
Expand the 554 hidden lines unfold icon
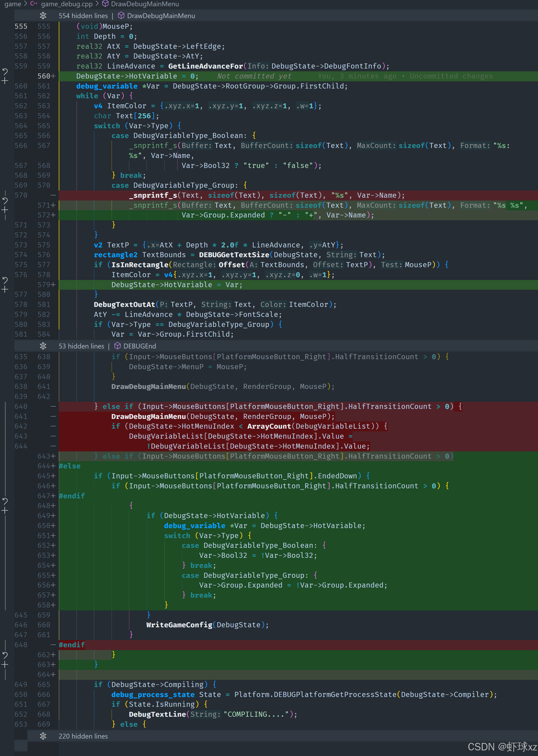43,16
